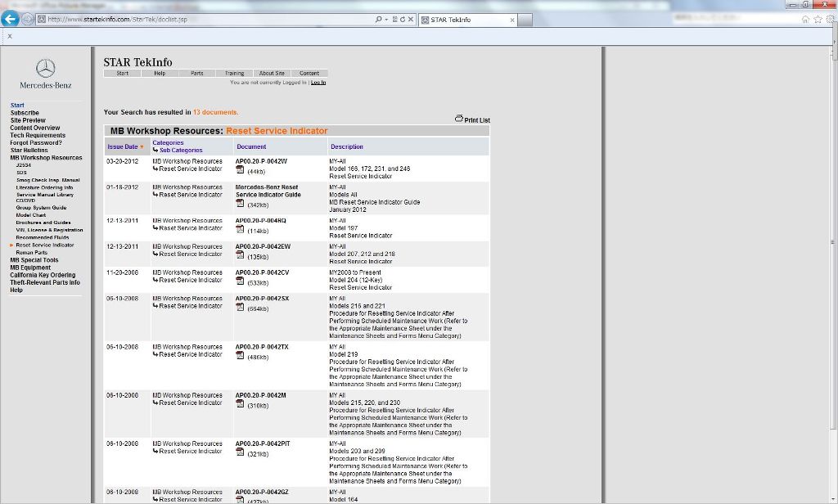Open the Help menu tab
Image resolution: width=838 pixels, height=504 pixels.
[160, 73]
